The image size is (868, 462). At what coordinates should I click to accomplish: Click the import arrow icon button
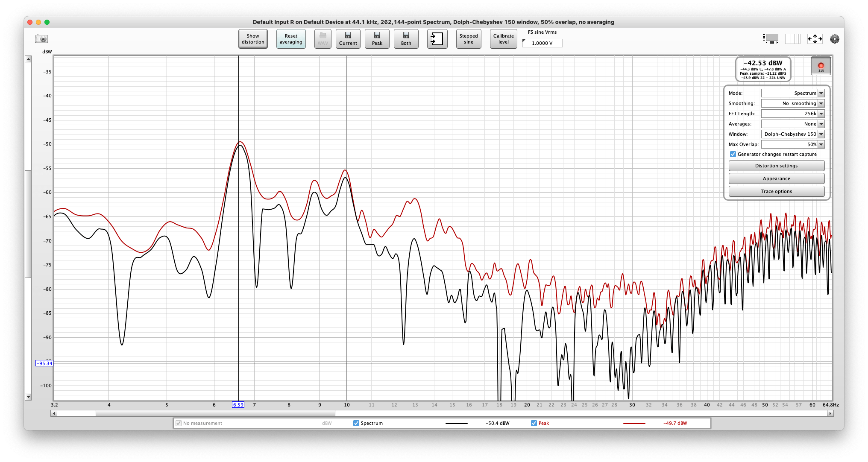[x=437, y=39]
